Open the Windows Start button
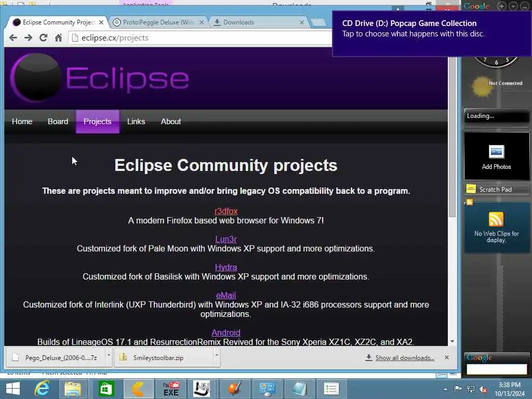The width and height of the screenshot is (532, 399). 13,389
